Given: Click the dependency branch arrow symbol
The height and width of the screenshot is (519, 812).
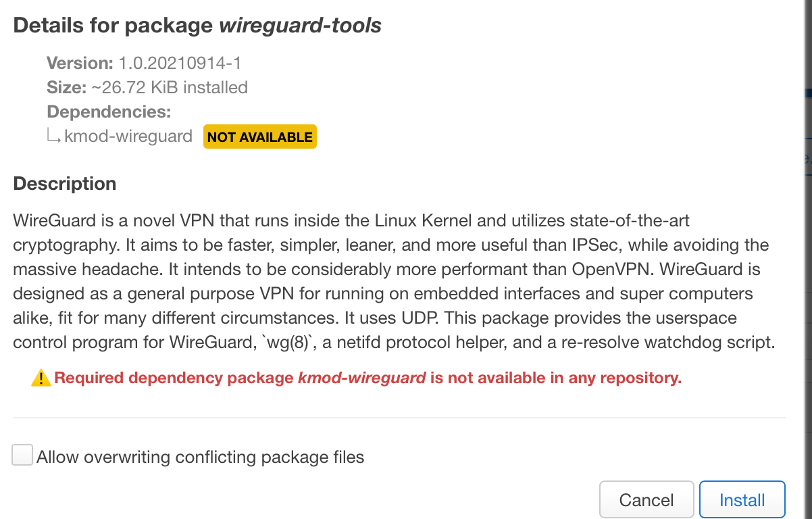Looking at the screenshot, I should tap(53, 136).
